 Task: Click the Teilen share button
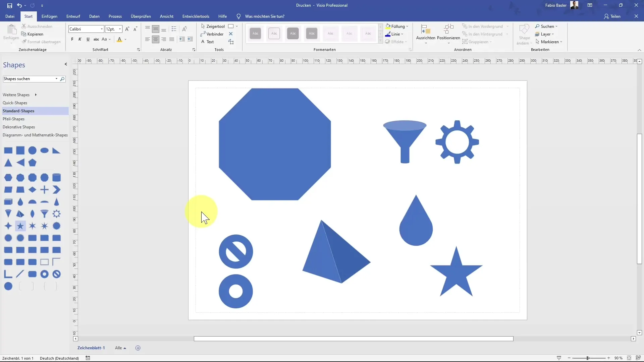click(x=612, y=16)
